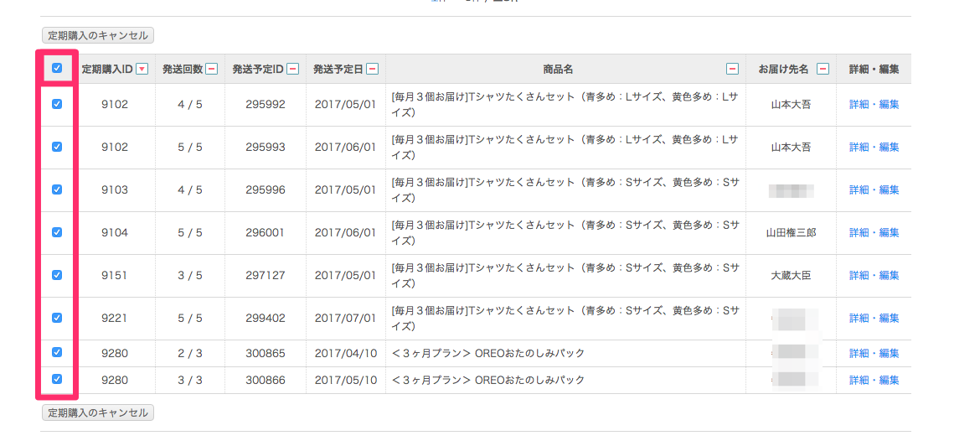Image resolution: width=980 pixels, height=441 pixels.
Task: Click the sort icon beside 発送予定ID
Action: (x=292, y=70)
